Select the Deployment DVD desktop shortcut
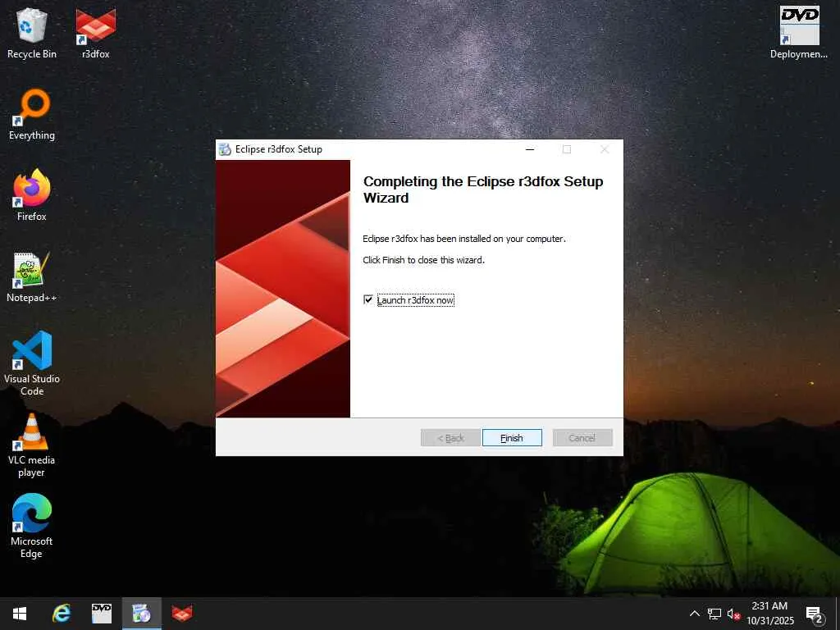The height and width of the screenshot is (630, 840). coord(799,33)
